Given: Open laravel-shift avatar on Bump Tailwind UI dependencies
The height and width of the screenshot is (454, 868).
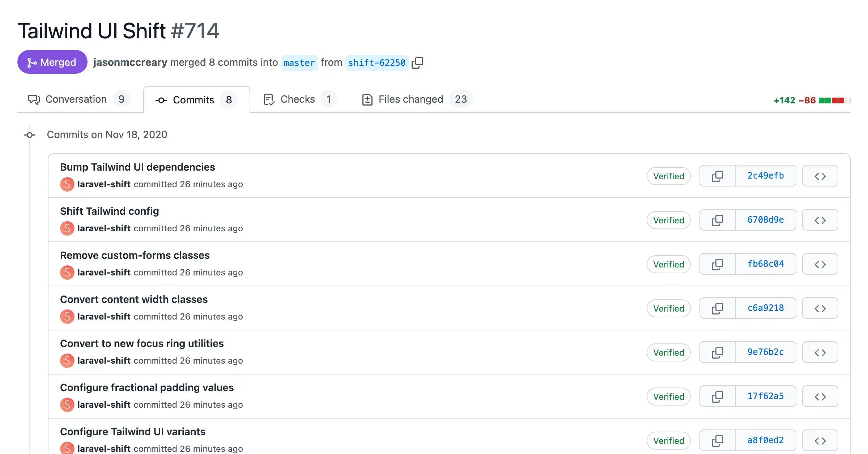Looking at the screenshot, I should tap(67, 184).
